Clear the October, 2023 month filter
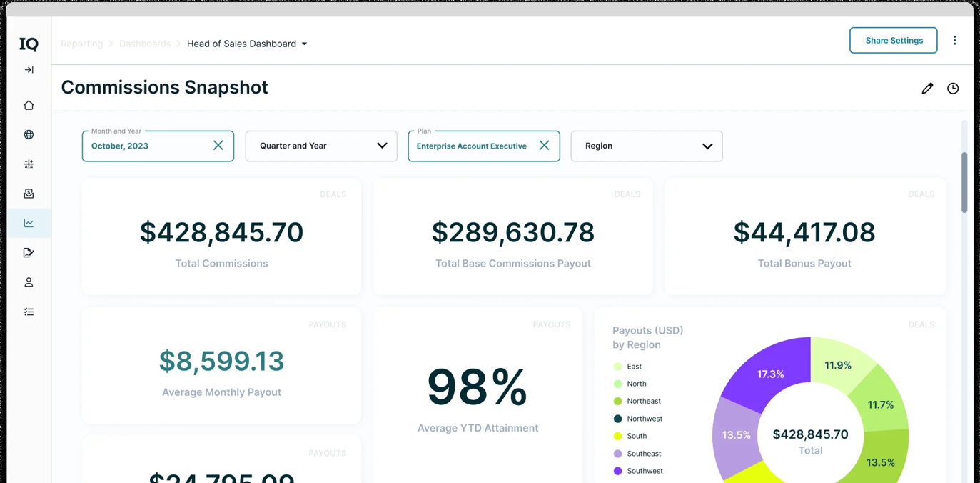The height and width of the screenshot is (483, 980). coord(218,146)
